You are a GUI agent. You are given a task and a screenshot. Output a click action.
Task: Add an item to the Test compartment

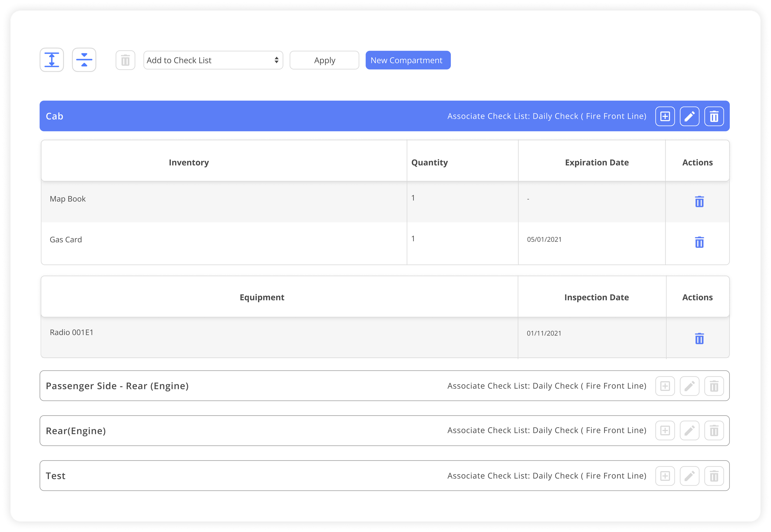665,476
